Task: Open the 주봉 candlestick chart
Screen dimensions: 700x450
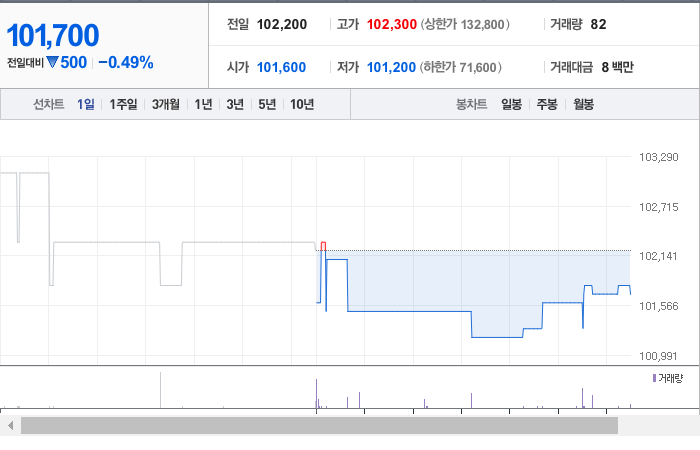Action: coord(547,104)
